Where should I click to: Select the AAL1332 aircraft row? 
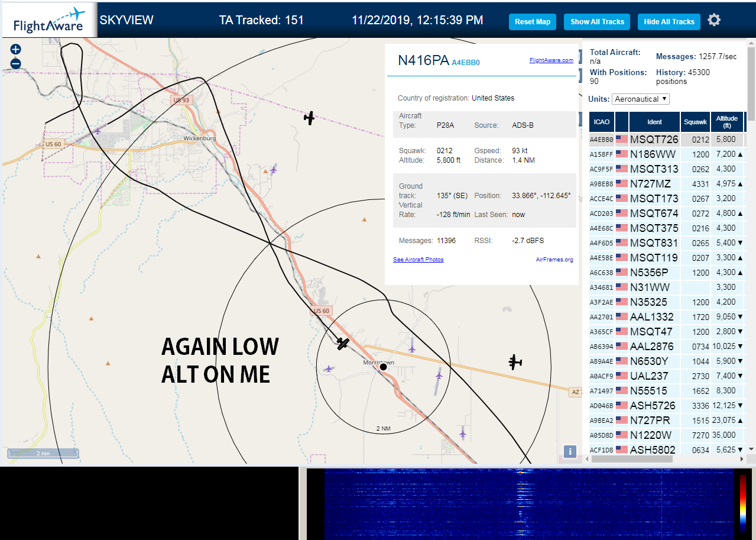pyautogui.click(x=666, y=317)
